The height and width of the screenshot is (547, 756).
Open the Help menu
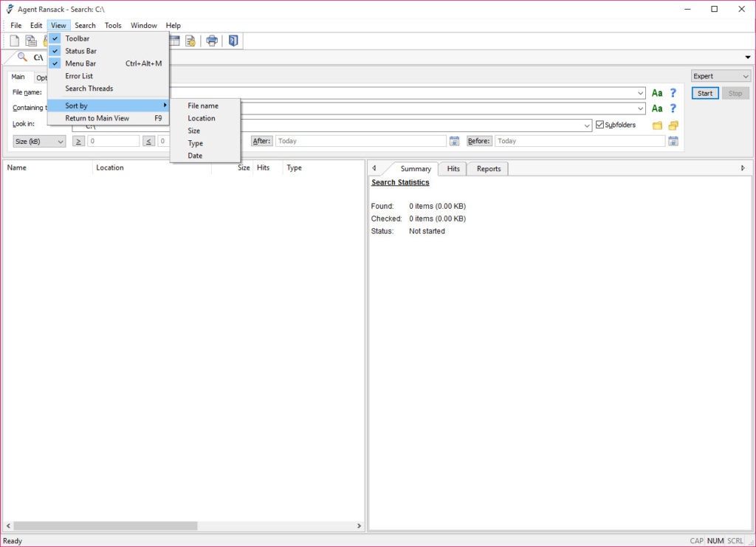173,26
